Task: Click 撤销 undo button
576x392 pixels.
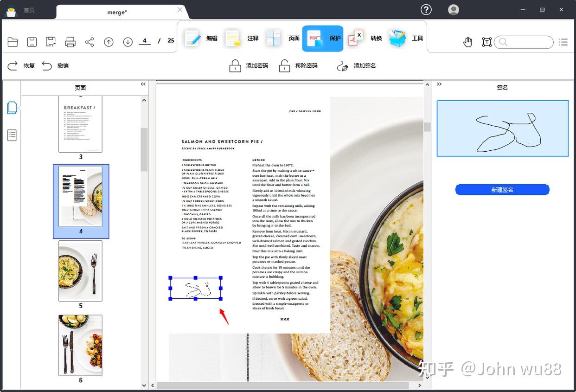Action: (55, 66)
